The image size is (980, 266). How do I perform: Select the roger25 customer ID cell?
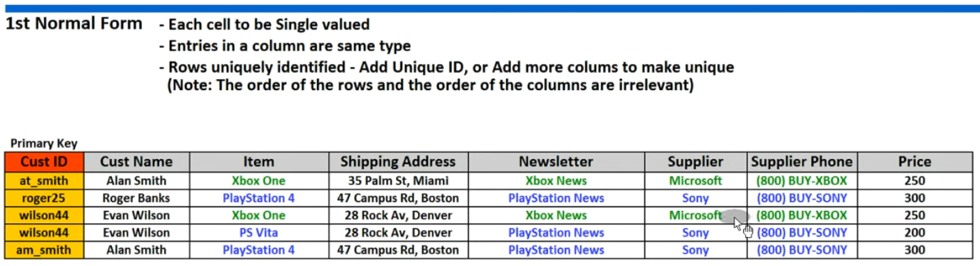coord(44,198)
